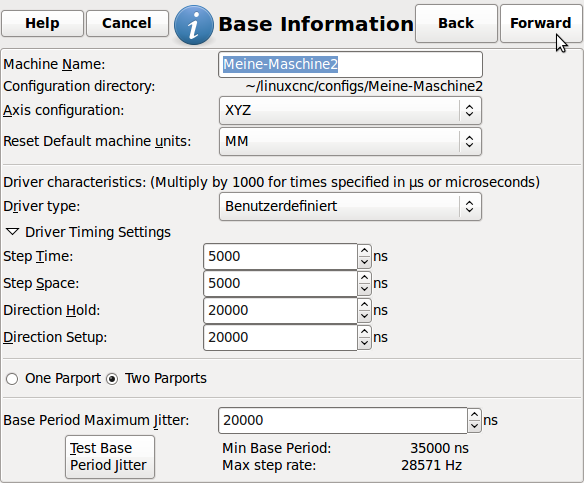Cancel the configuration wizard
The image size is (584, 483).
(127, 23)
